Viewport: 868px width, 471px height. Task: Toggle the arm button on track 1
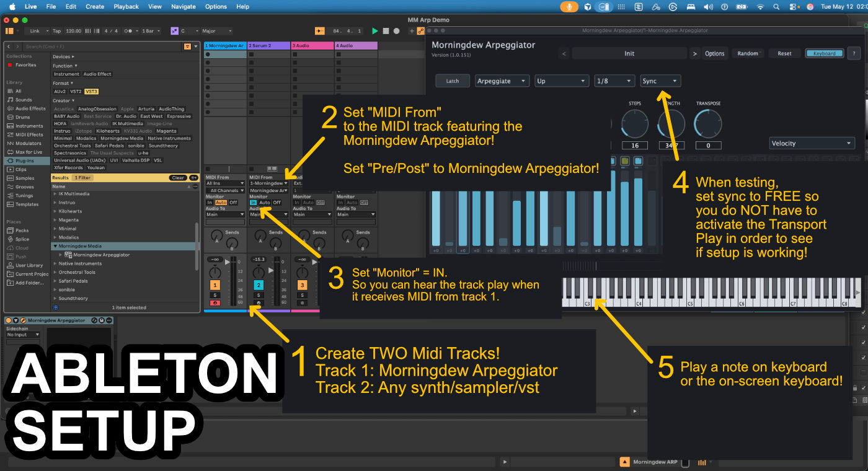pyautogui.click(x=215, y=303)
